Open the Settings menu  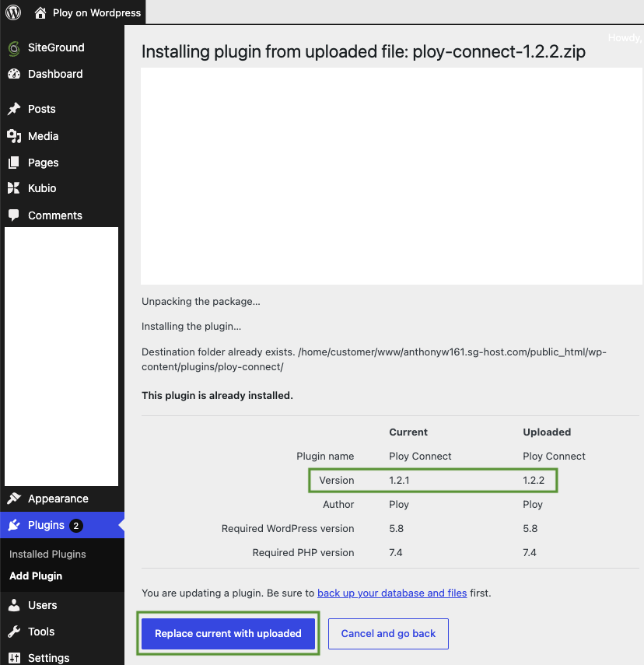(49, 658)
